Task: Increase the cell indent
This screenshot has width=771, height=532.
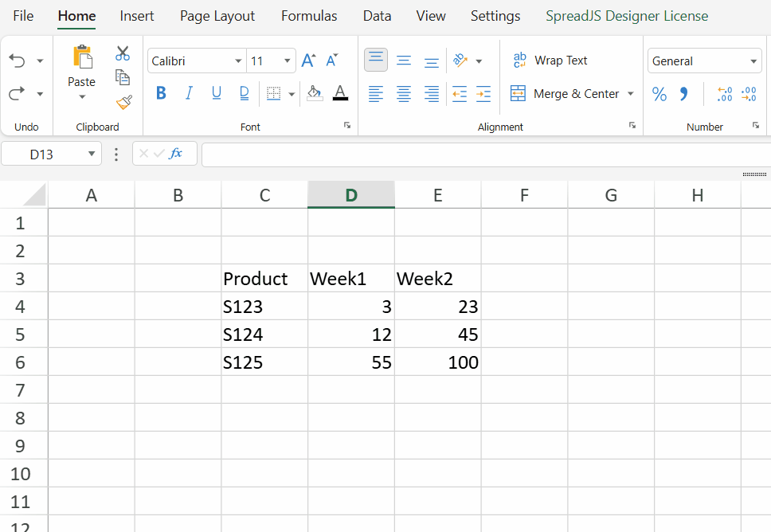Action: click(483, 93)
